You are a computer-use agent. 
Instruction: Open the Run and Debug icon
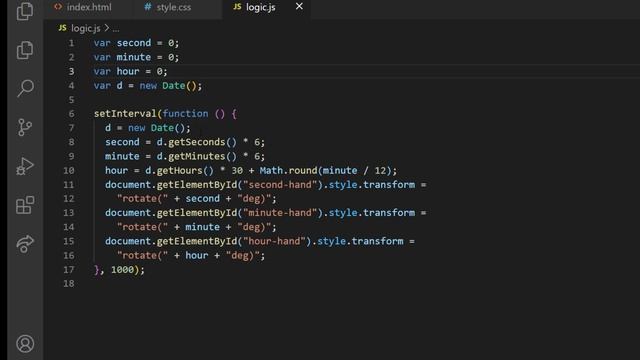(25, 166)
